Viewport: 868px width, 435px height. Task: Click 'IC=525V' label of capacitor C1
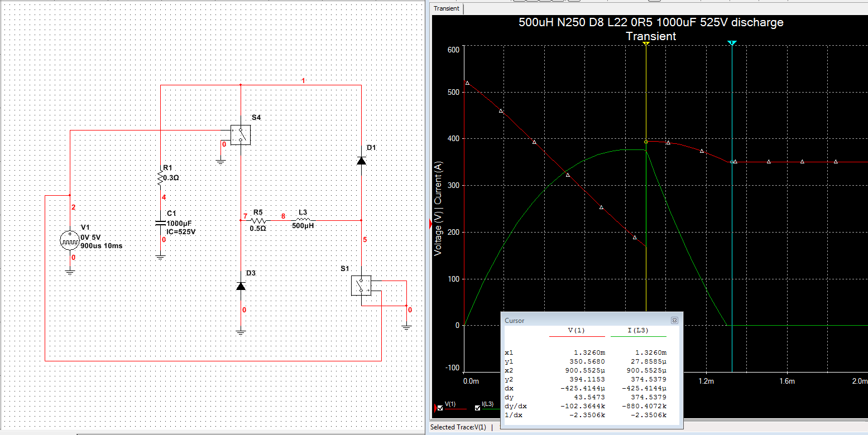click(x=181, y=231)
